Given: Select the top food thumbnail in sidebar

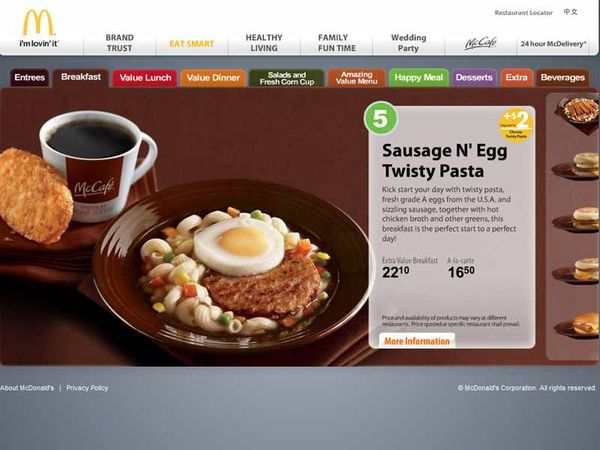Looking at the screenshot, I should 579,113.
